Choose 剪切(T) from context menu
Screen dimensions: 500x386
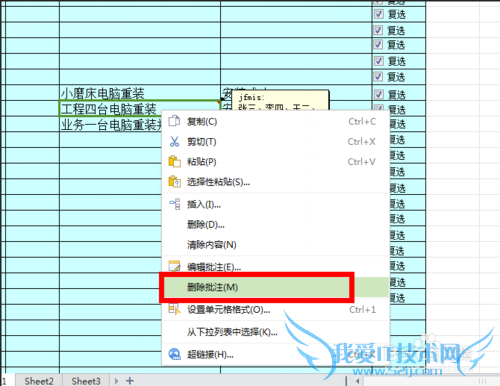[276, 142]
